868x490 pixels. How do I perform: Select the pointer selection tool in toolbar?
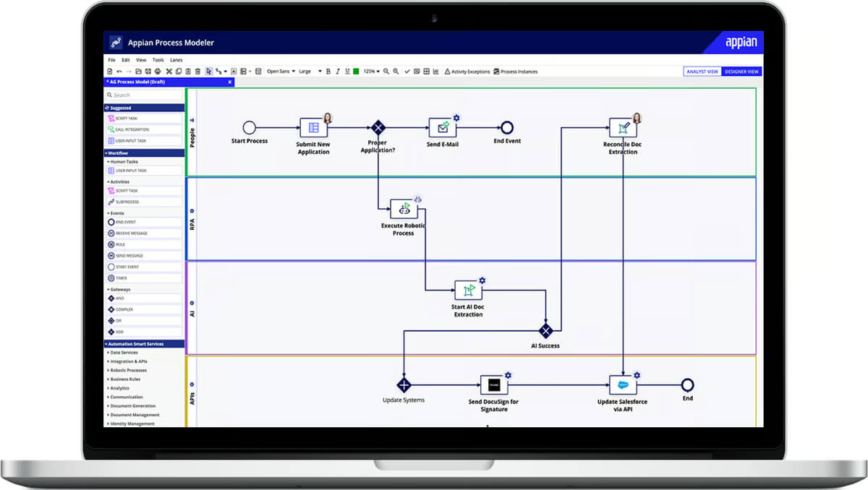(x=209, y=72)
